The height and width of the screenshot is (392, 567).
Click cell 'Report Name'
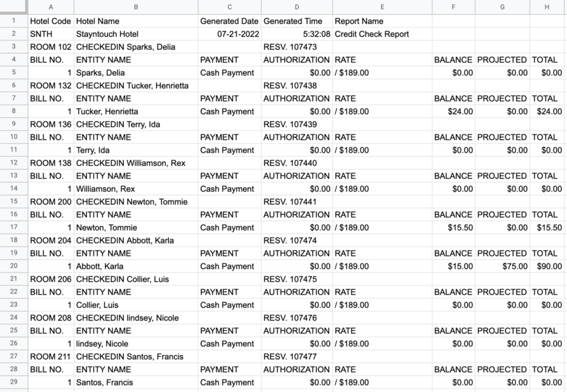coord(382,21)
